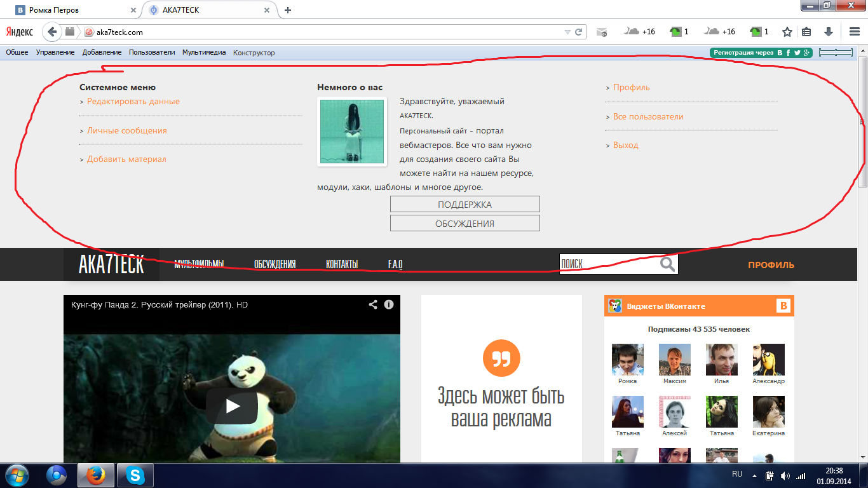Open orange ПРОФИЛЬ in dark nav bar
This screenshot has height=488, width=868.
tap(771, 265)
